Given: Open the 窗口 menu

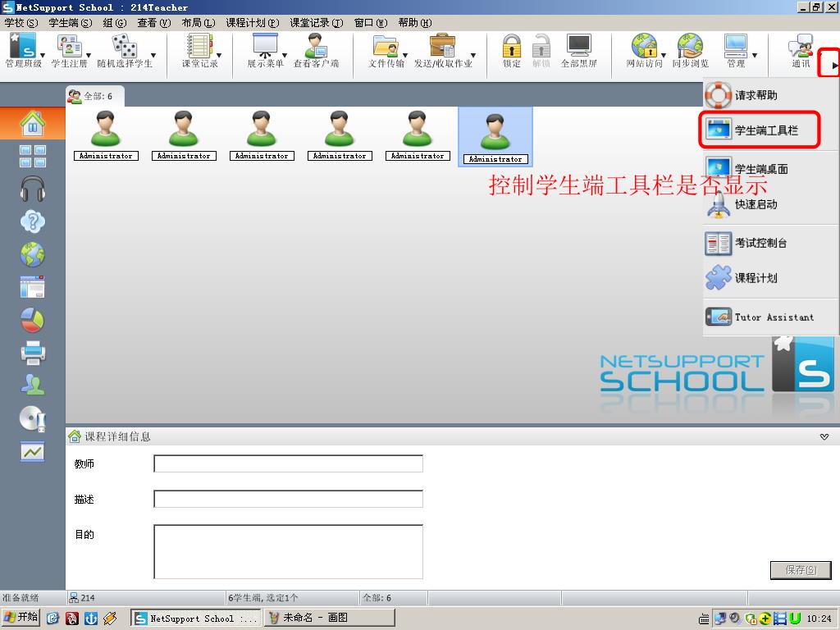Looking at the screenshot, I should click(371, 22).
